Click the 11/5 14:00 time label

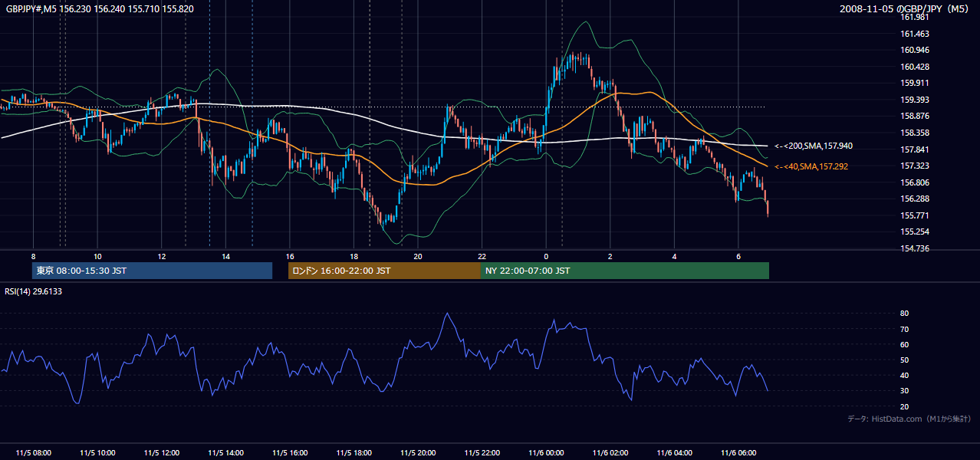[225, 453]
